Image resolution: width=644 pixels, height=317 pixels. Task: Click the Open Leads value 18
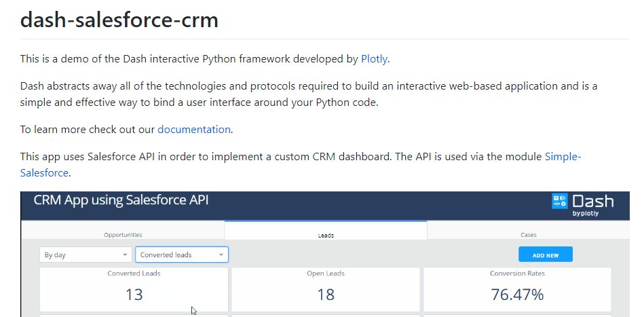[326, 295]
